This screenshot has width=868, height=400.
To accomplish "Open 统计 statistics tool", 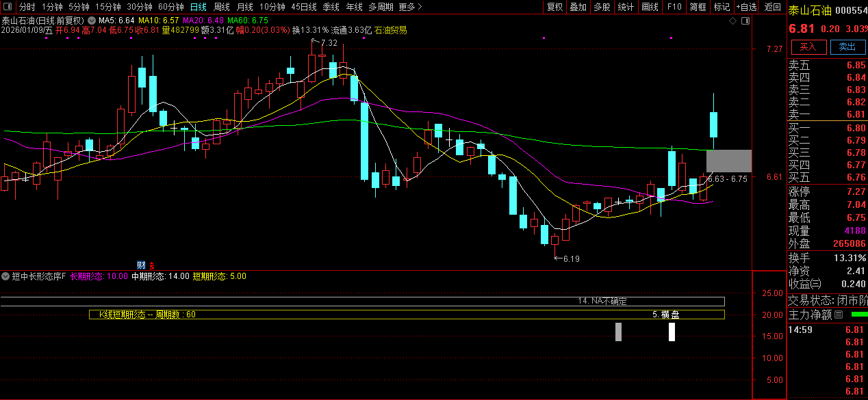I will pos(626,7).
